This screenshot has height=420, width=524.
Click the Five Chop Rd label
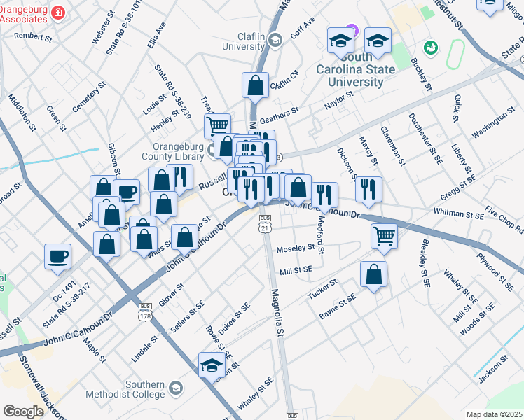point(504,220)
